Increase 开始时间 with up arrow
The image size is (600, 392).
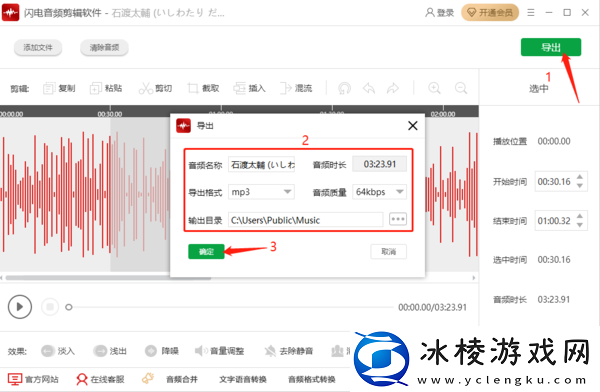point(580,177)
